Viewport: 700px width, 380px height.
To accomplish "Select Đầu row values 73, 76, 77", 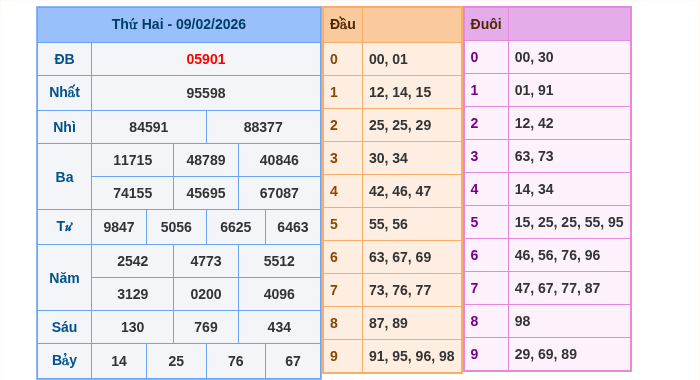I will [x=400, y=290].
